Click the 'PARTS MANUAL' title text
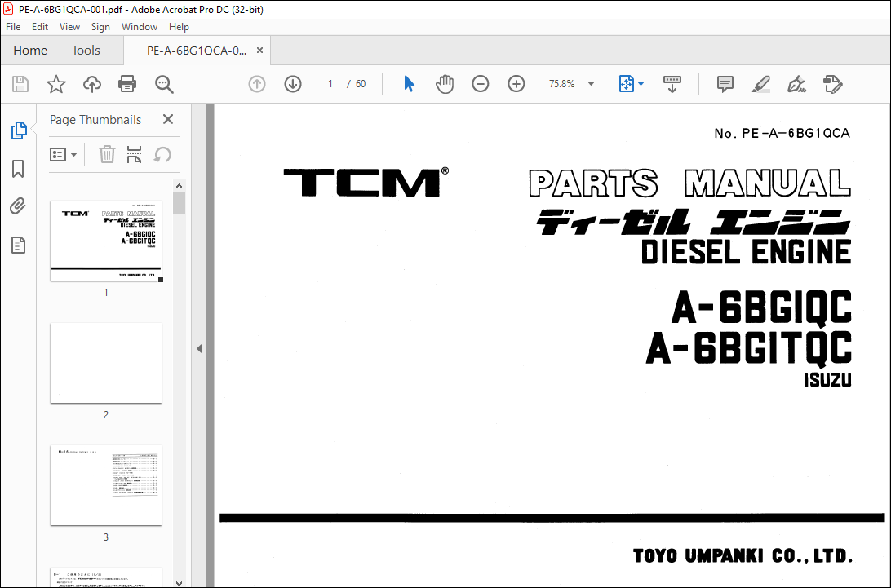Screen dimensions: 891x588 point(689,183)
